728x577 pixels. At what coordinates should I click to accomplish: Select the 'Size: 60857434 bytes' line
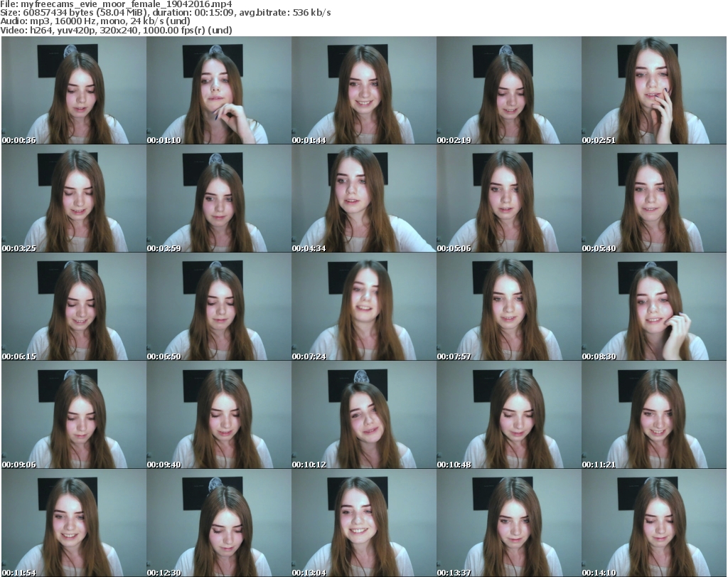pyautogui.click(x=166, y=13)
